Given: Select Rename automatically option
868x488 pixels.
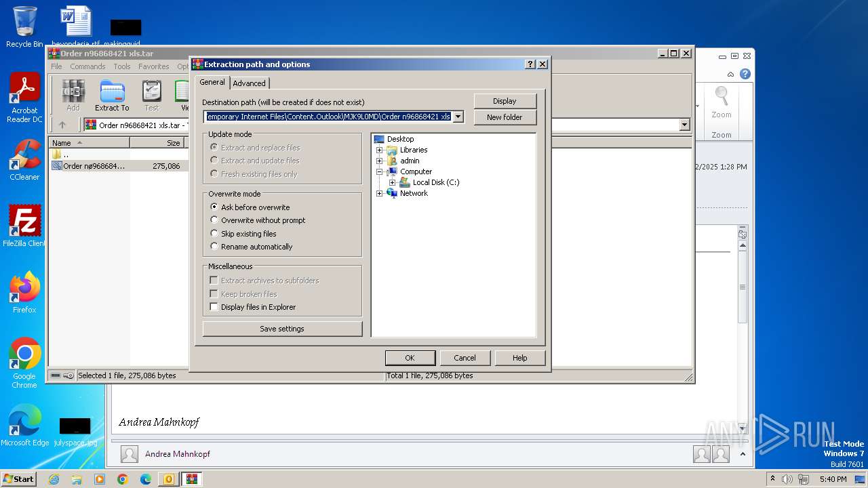Looking at the screenshot, I should [251, 247].
